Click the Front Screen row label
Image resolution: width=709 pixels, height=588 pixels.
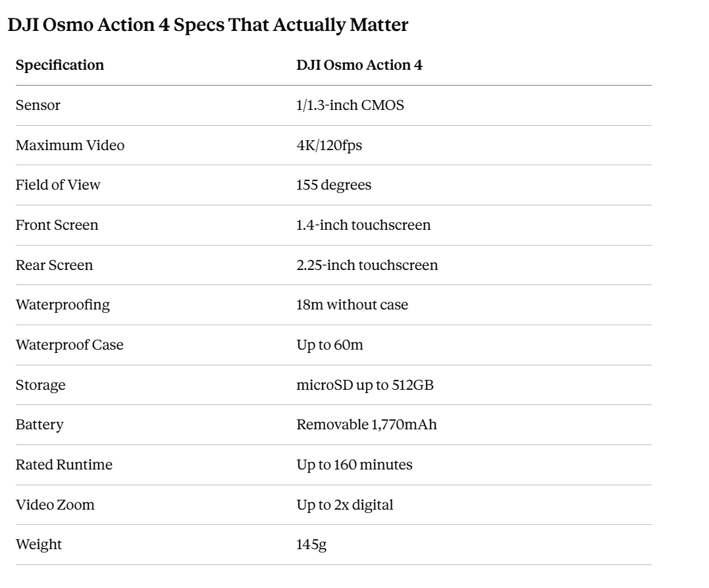coord(57,225)
